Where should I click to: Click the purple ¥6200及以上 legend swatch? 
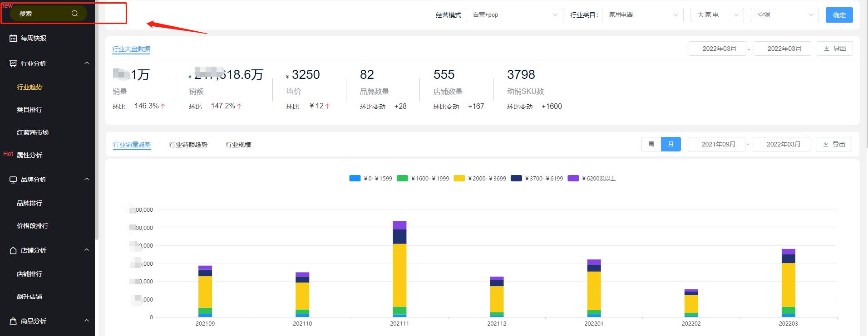[573, 179]
